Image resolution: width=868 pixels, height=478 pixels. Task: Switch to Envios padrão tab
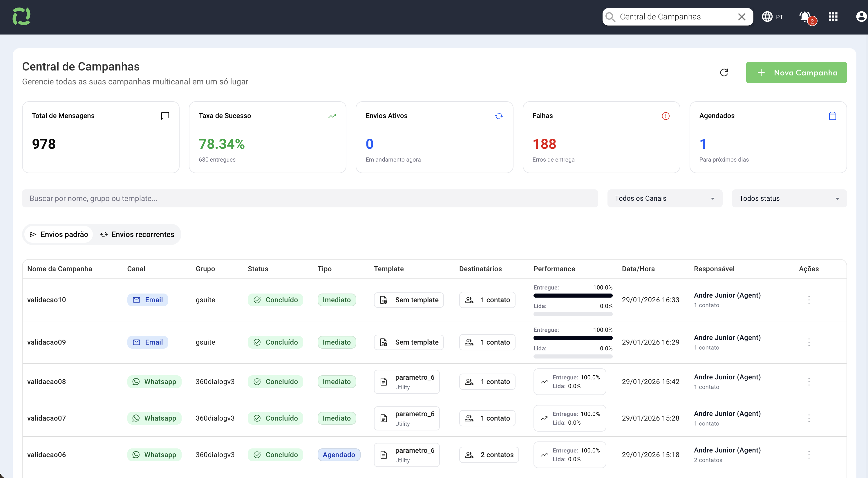coord(59,234)
